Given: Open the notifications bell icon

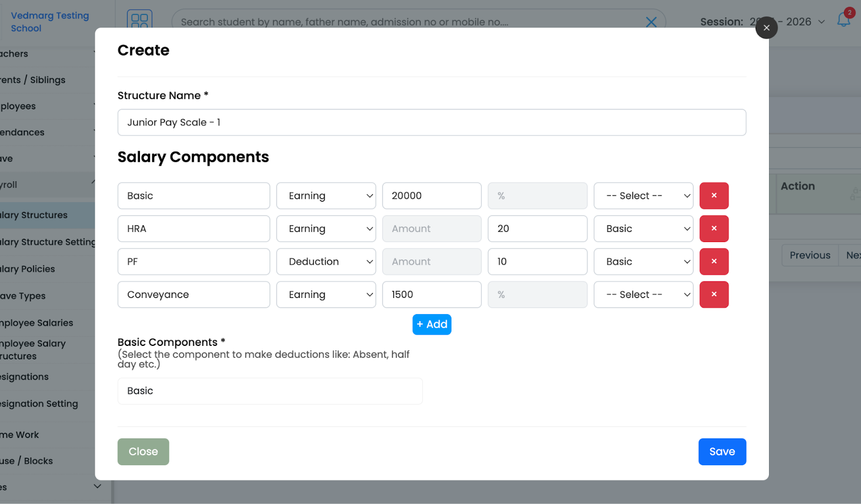Looking at the screenshot, I should pyautogui.click(x=843, y=22).
